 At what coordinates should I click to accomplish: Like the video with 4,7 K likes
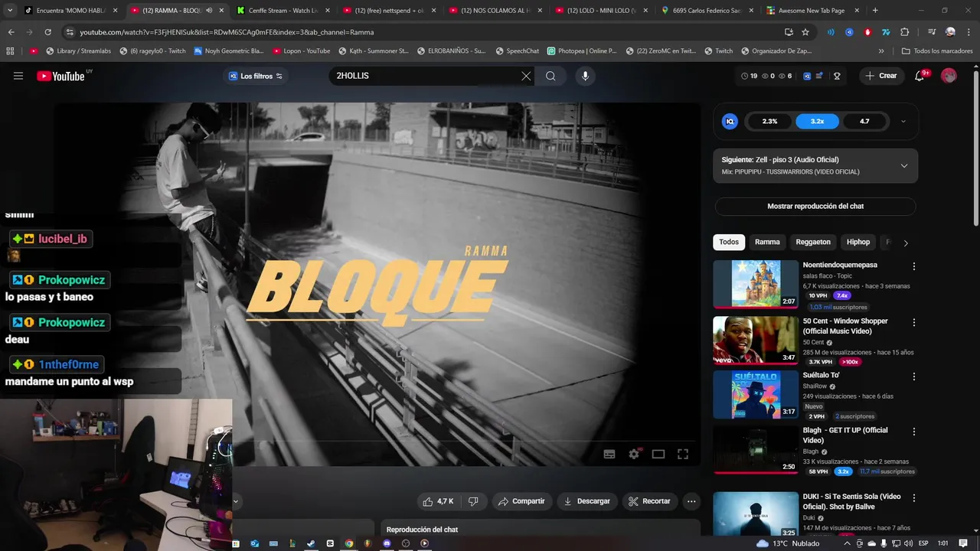[x=438, y=501]
